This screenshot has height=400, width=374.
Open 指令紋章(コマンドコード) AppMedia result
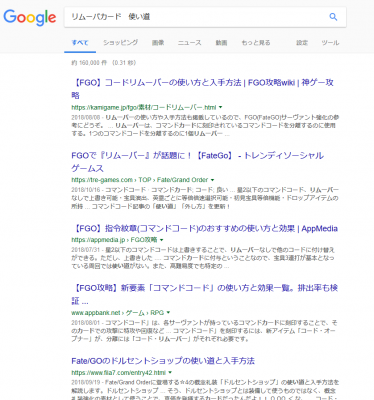tap(205, 229)
